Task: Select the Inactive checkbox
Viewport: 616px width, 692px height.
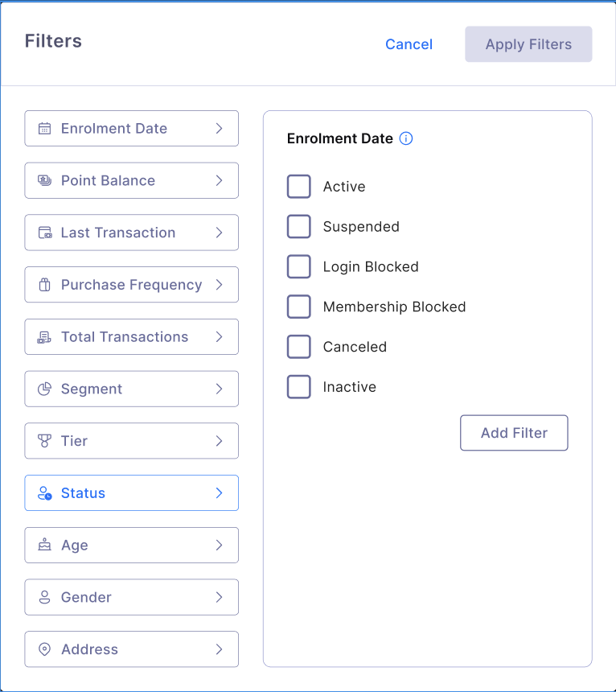Action: point(299,387)
